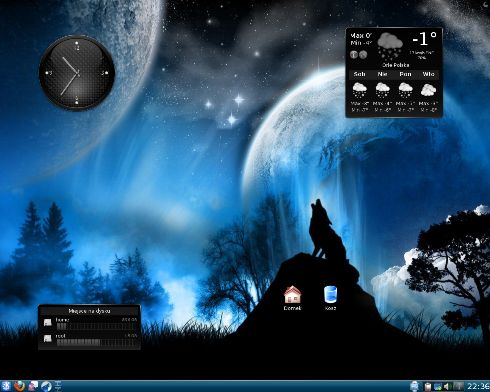Viewport: 490px width, 392px height.
Task: Click Sob max/min temperature values
Action: 360,107
